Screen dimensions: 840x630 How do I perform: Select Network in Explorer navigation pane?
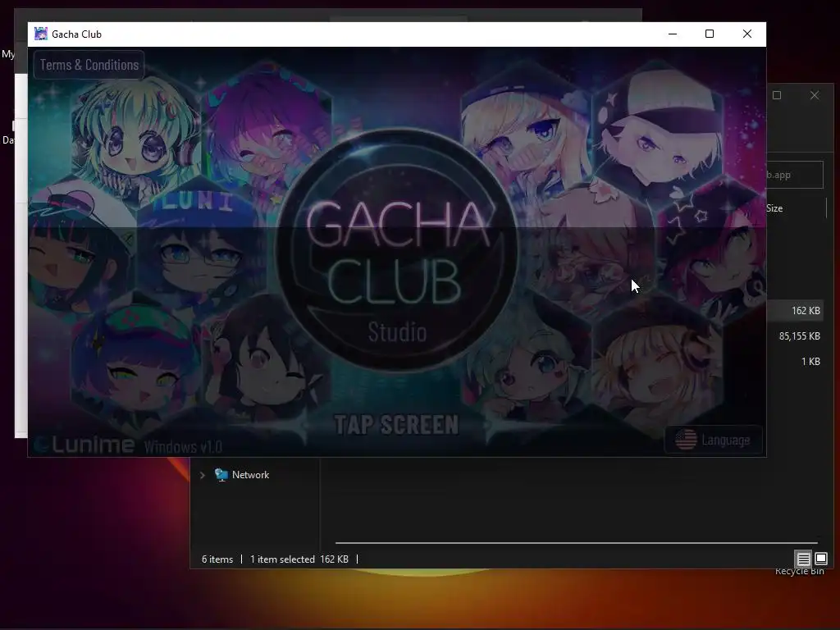(250, 475)
